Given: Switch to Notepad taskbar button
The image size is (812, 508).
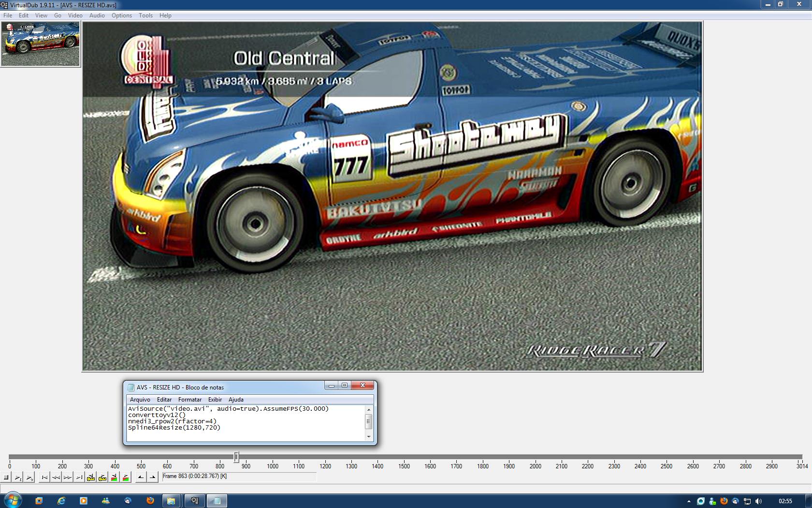Looking at the screenshot, I should coord(217,501).
